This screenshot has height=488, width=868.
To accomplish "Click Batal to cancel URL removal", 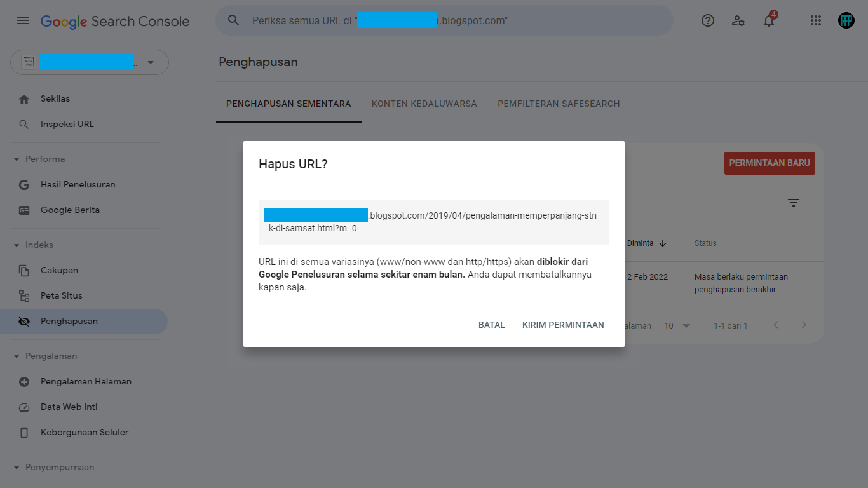I will point(492,325).
